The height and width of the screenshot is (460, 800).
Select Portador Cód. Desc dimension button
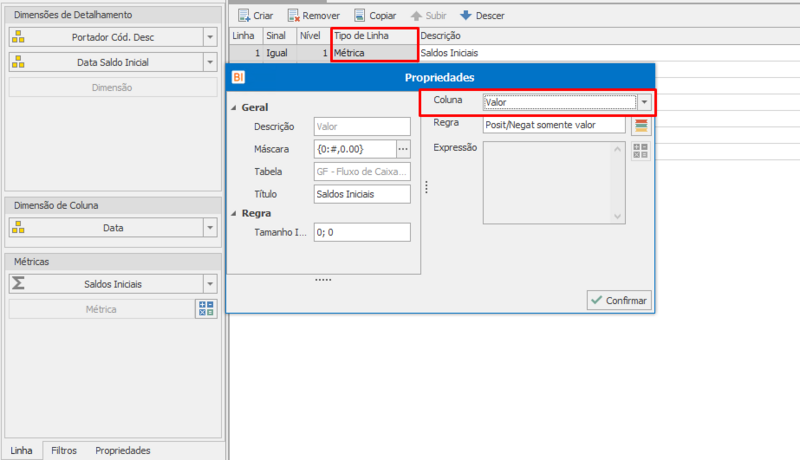click(113, 37)
